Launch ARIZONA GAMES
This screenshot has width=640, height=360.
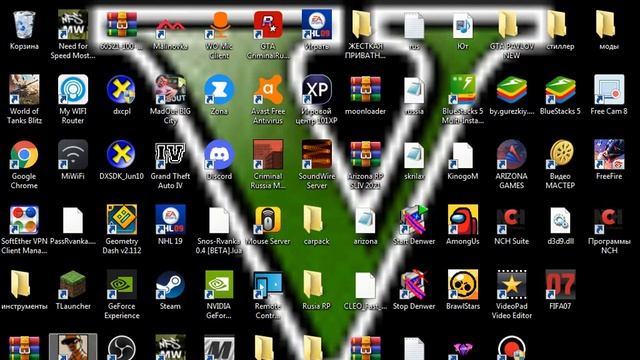click(x=511, y=155)
